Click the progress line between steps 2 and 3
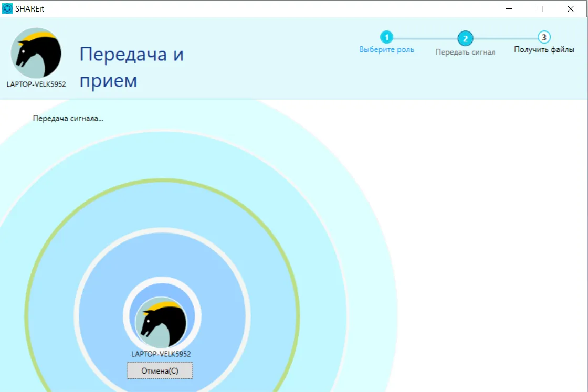Image resolution: width=588 pixels, height=392 pixels. pyautogui.click(x=505, y=38)
